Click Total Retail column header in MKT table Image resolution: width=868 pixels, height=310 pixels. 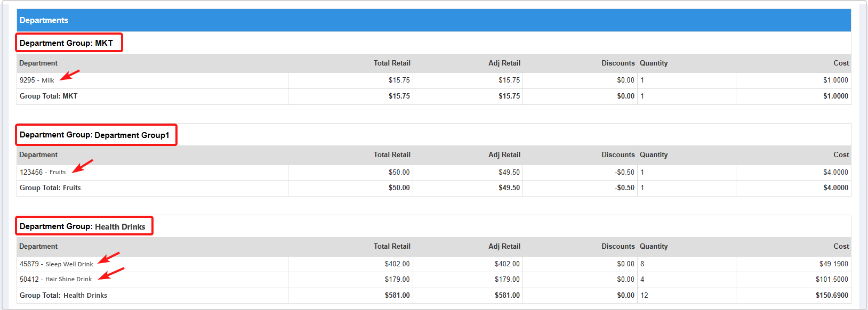pyautogui.click(x=392, y=63)
